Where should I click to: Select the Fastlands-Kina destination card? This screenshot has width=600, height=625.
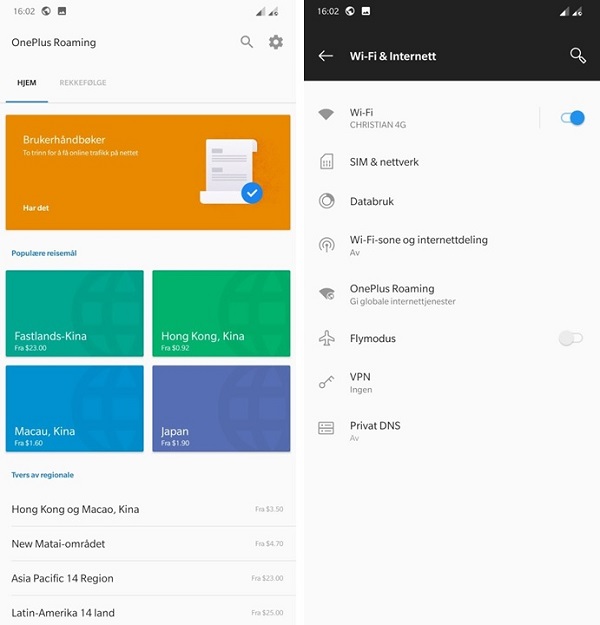point(75,312)
